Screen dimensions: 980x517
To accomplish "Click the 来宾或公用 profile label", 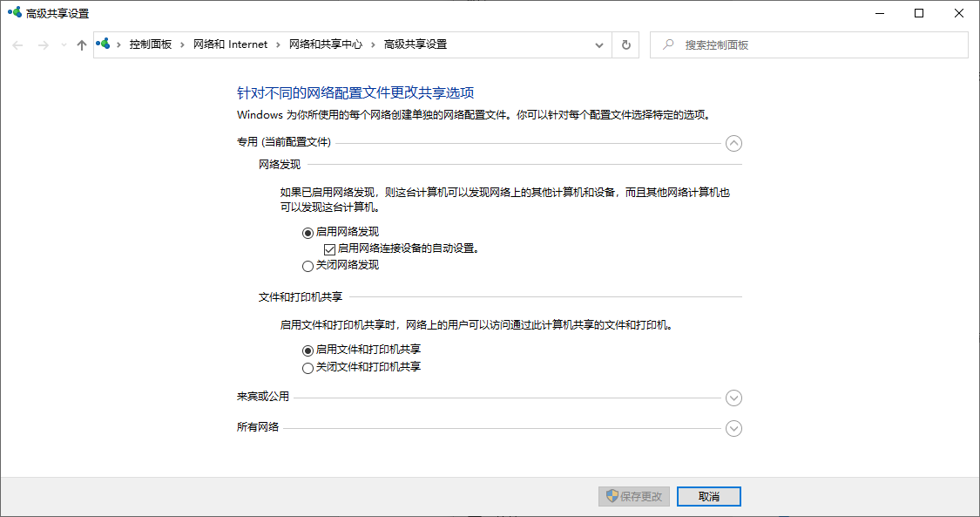I will [262, 397].
